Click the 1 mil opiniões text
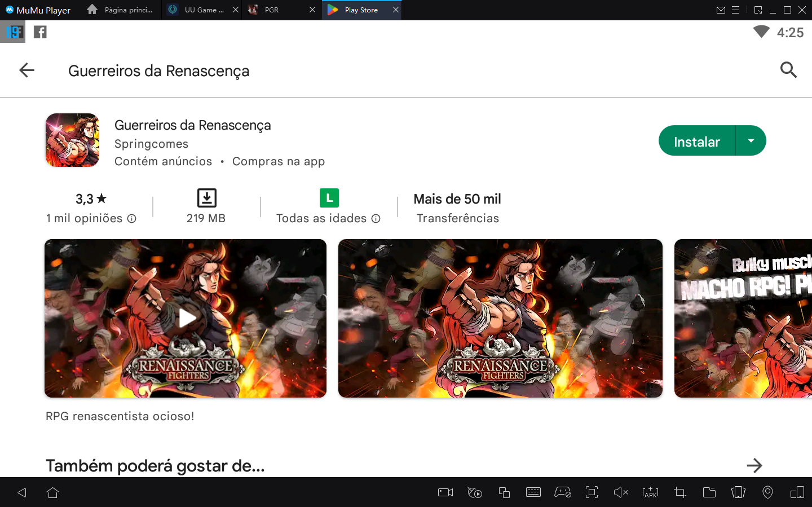Viewport: 812px width, 507px height. pos(84,218)
